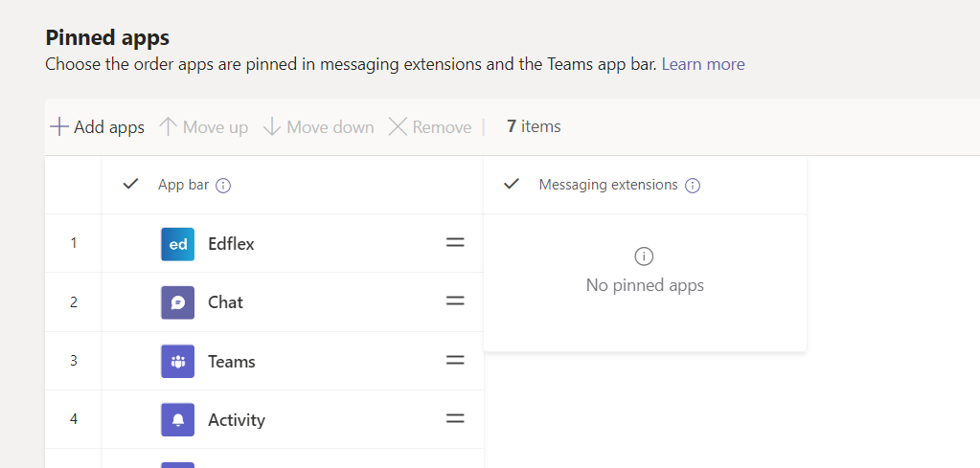Click Move up in the toolbar
980x468 pixels.
coord(203,127)
